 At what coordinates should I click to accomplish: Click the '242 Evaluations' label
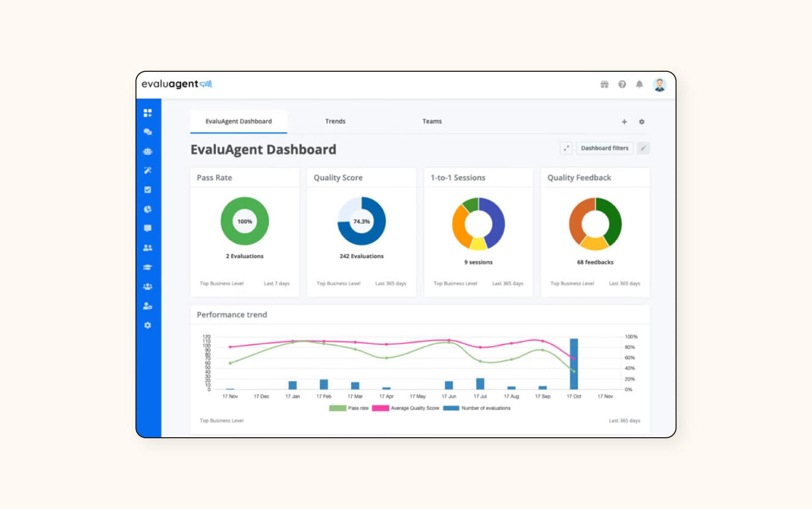click(x=362, y=256)
